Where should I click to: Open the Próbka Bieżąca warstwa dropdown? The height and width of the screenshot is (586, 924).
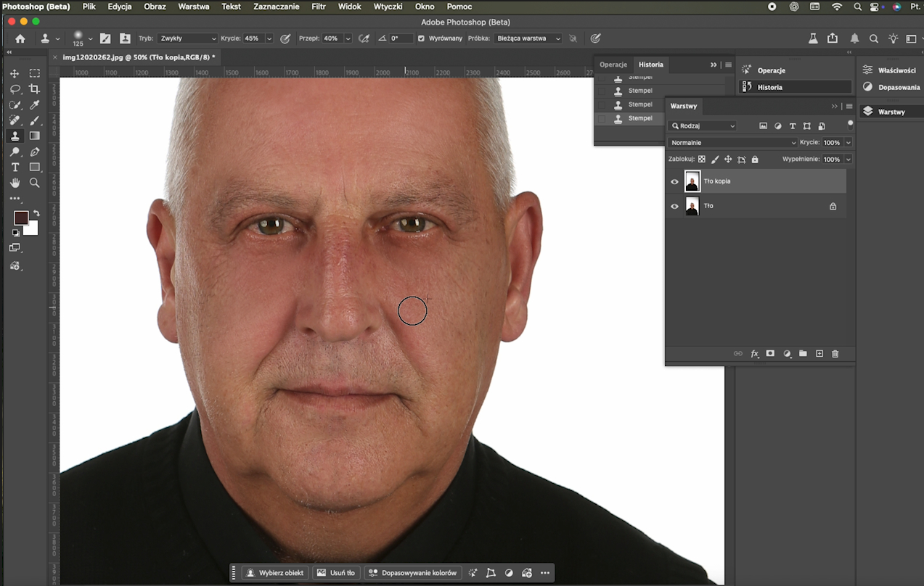(x=528, y=38)
